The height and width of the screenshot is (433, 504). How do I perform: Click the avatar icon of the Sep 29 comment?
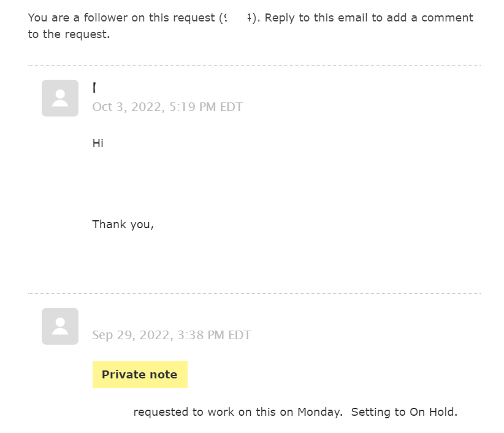60,326
